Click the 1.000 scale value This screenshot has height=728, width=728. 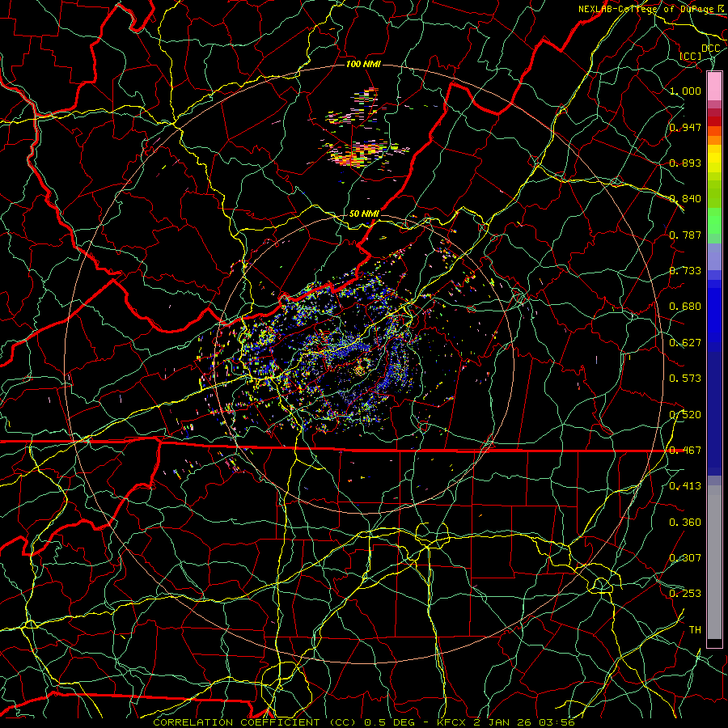point(685,91)
